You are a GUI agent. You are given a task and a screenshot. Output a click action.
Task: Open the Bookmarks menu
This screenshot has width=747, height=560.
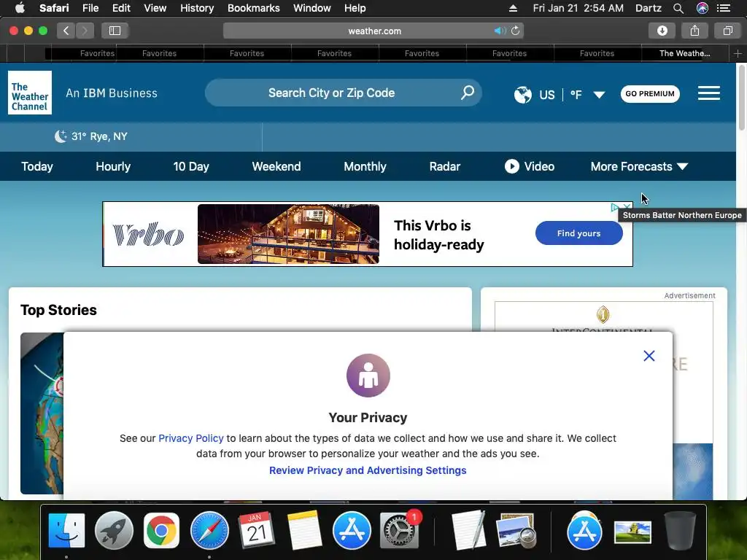(x=253, y=8)
